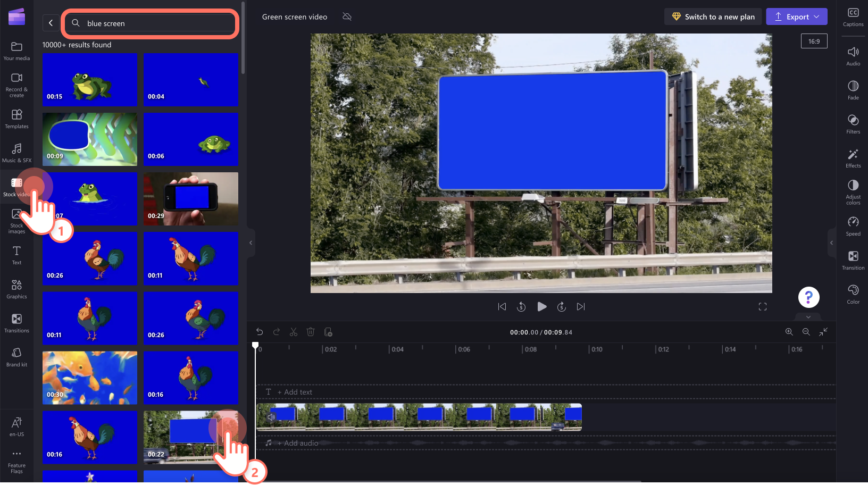Open the Transitions panel in left sidebar
The height and width of the screenshot is (485, 868).
click(16, 323)
